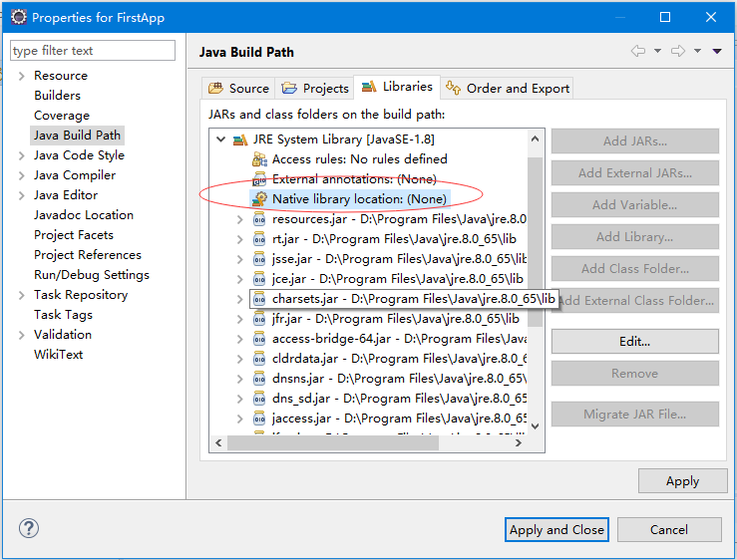Screen dimensions: 737x560
Task: Select Task Tags in sidebar
Action: 63,315
